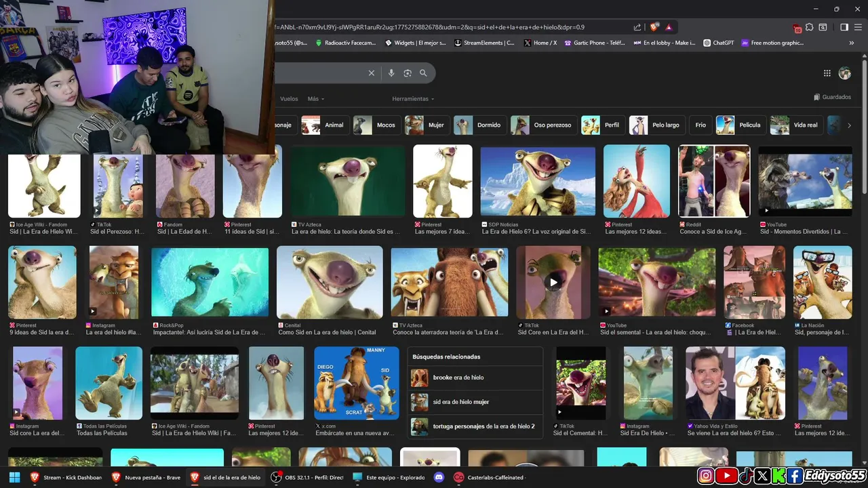Open the Windows Start menu
868x488 pixels.
click(14, 477)
